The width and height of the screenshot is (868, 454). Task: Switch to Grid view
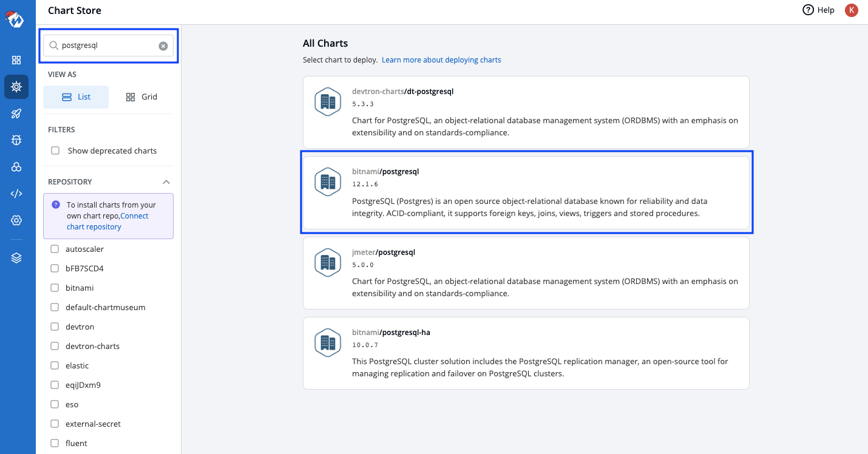141,97
